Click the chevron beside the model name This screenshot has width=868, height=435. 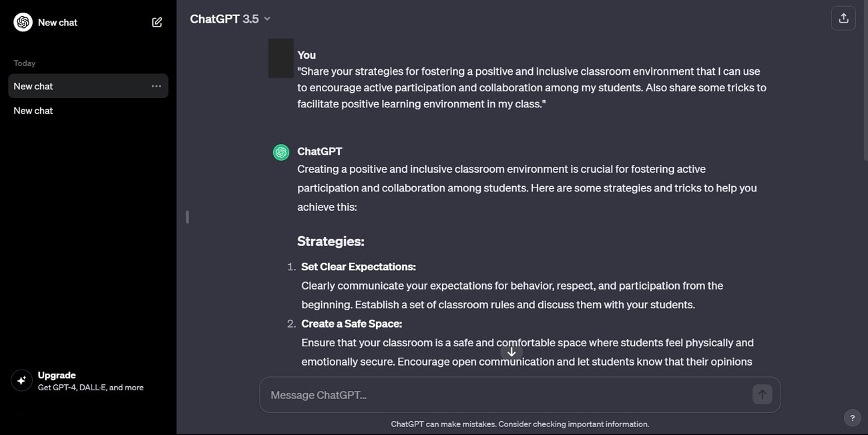pos(266,19)
